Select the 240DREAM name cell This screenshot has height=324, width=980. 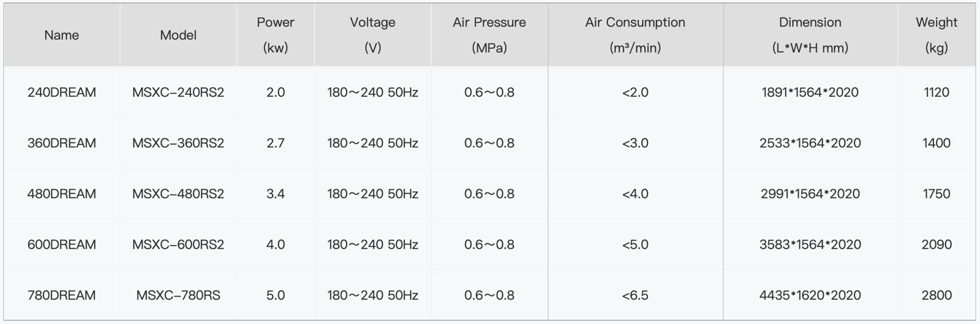click(61, 92)
